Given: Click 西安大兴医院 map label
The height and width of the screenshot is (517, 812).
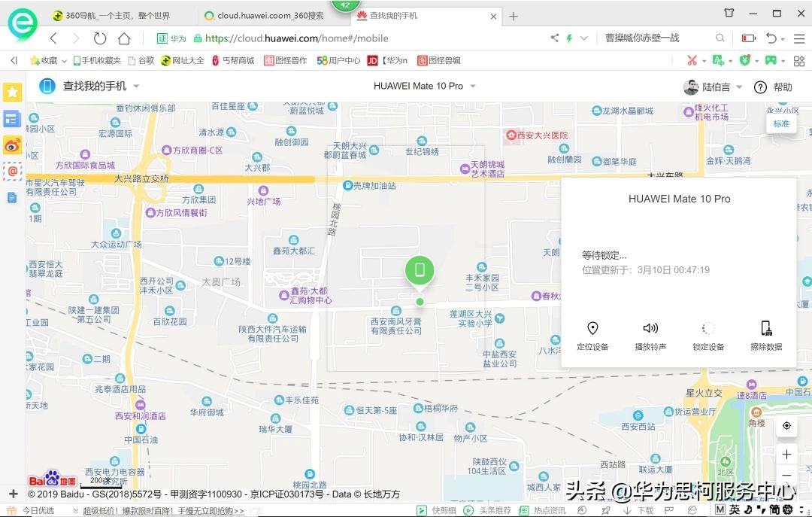Looking at the screenshot, I should (537, 135).
